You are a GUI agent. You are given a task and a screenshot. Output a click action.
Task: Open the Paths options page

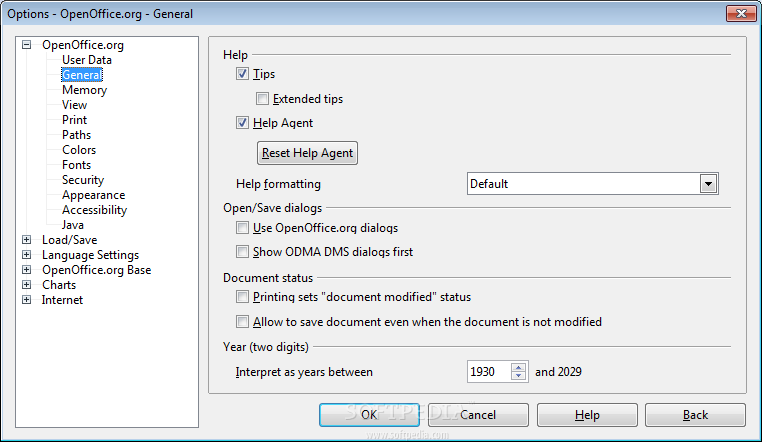tap(76, 135)
